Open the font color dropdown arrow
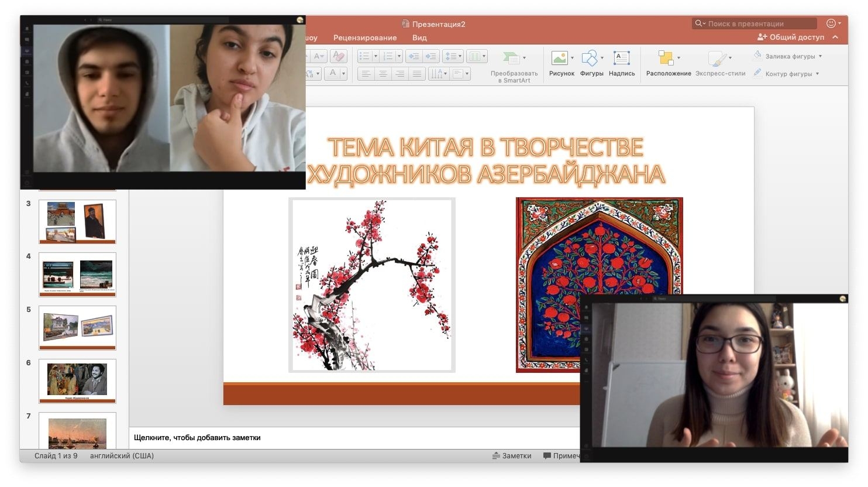This screenshot has width=868, height=487. coord(344,73)
